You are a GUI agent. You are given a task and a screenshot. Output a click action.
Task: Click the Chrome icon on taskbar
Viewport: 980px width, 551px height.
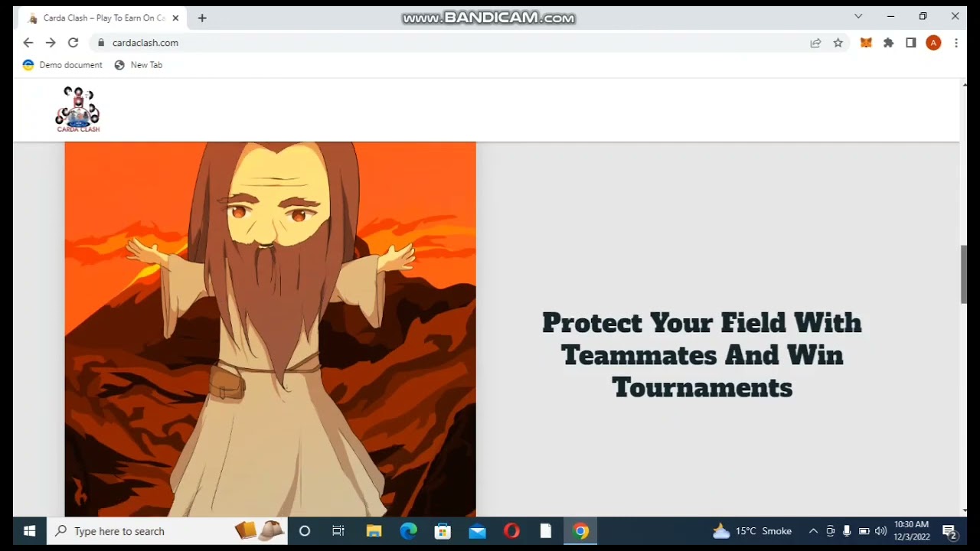(580, 531)
